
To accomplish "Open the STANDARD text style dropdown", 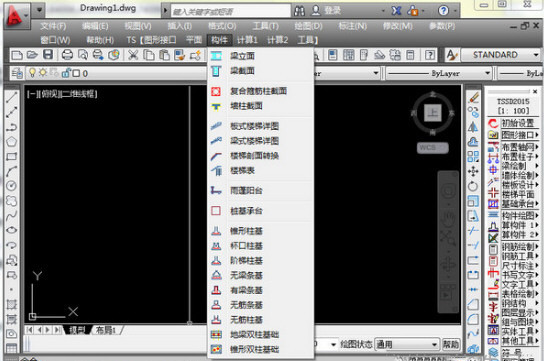I will 501,55.
